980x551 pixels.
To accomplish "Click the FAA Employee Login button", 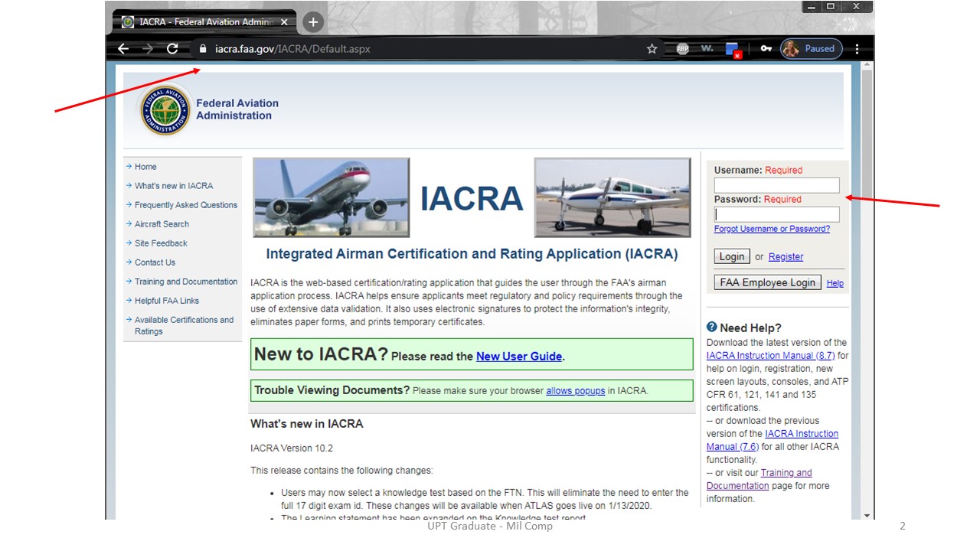I will tap(767, 282).
